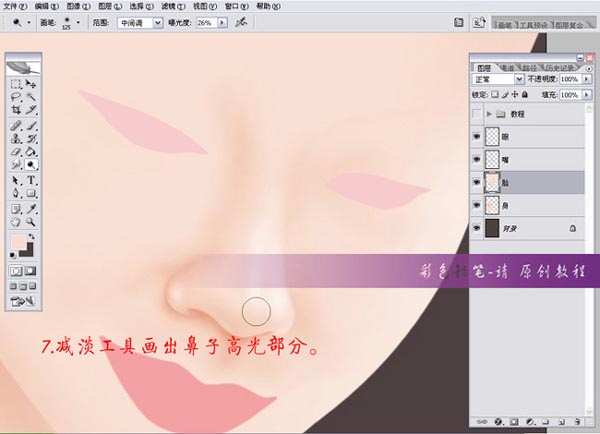Add a layer mask to the current layer
This screenshot has height=434, width=600.
(514, 422)
